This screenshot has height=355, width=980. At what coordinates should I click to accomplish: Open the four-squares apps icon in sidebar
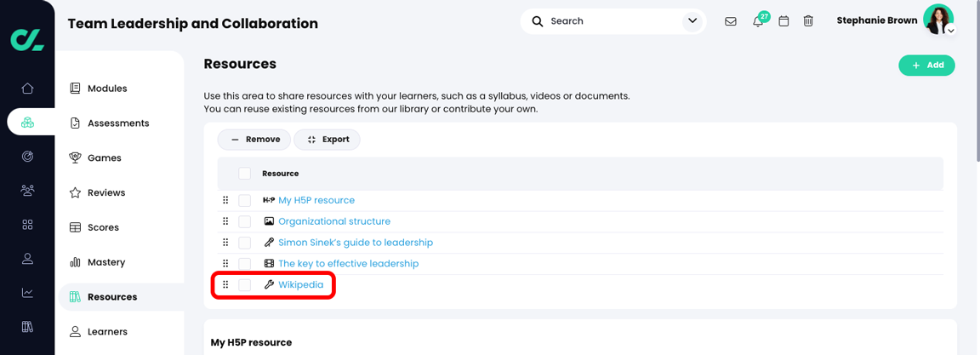tap(27, 225)
